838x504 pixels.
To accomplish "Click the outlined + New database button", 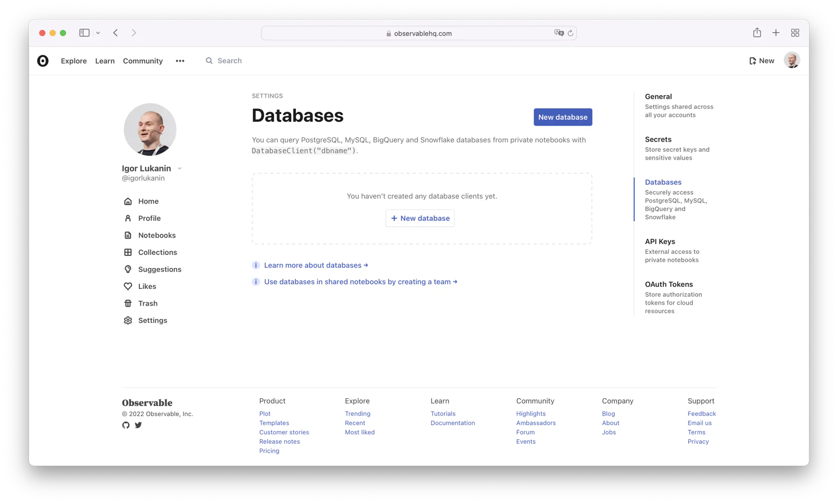I will click(420, 218).
